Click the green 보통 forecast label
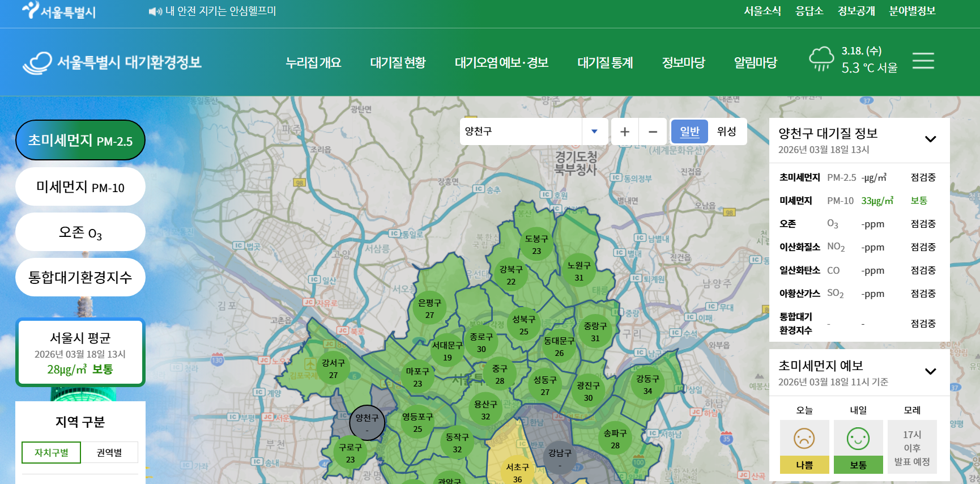Image resolution: width=980 pixels, height=484 pixels. [858, 465]
